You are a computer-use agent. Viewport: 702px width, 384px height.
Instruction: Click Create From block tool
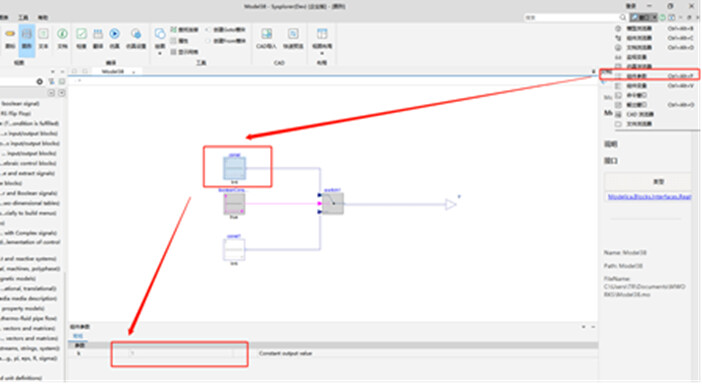pos(226,41)
